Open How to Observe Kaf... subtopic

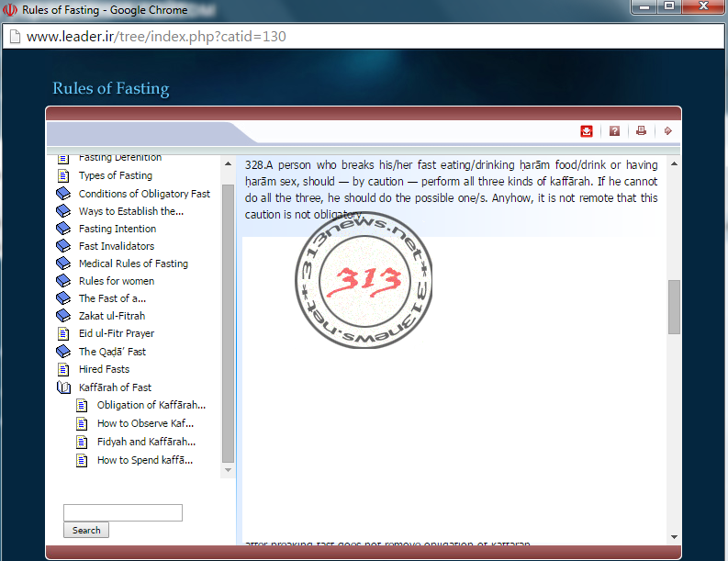point(145,423)
